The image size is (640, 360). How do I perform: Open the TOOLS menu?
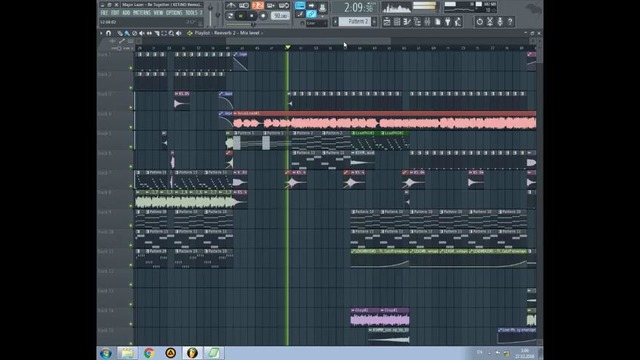(x=191, y=13)
